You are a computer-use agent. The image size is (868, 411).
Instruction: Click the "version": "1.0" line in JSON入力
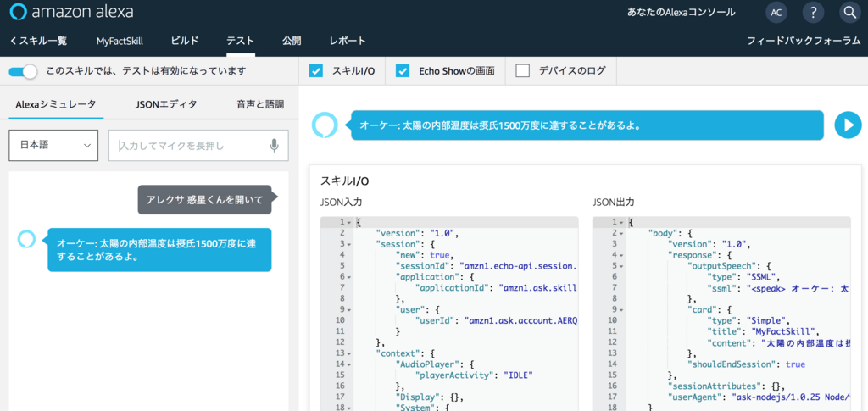click(417, 233)
